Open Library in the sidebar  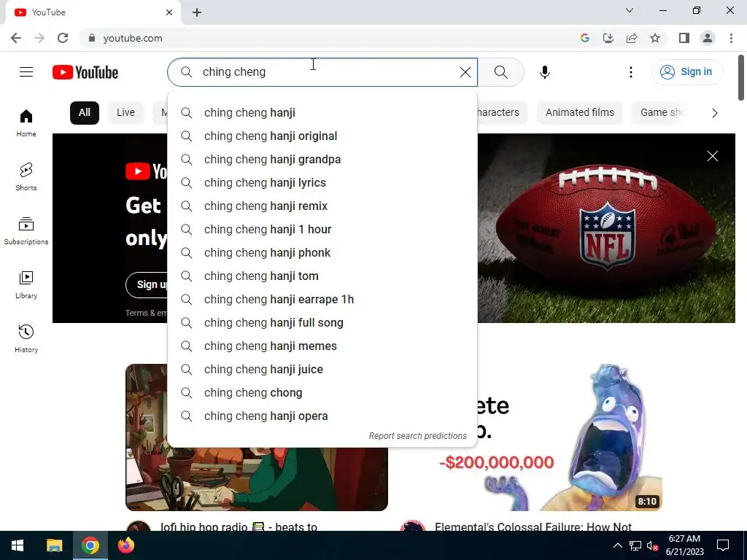coord(26,285)
